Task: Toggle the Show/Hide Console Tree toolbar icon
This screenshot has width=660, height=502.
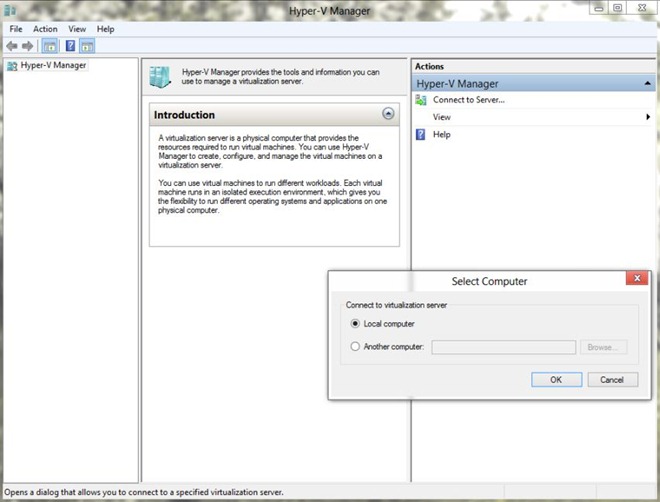Action: 50,46
